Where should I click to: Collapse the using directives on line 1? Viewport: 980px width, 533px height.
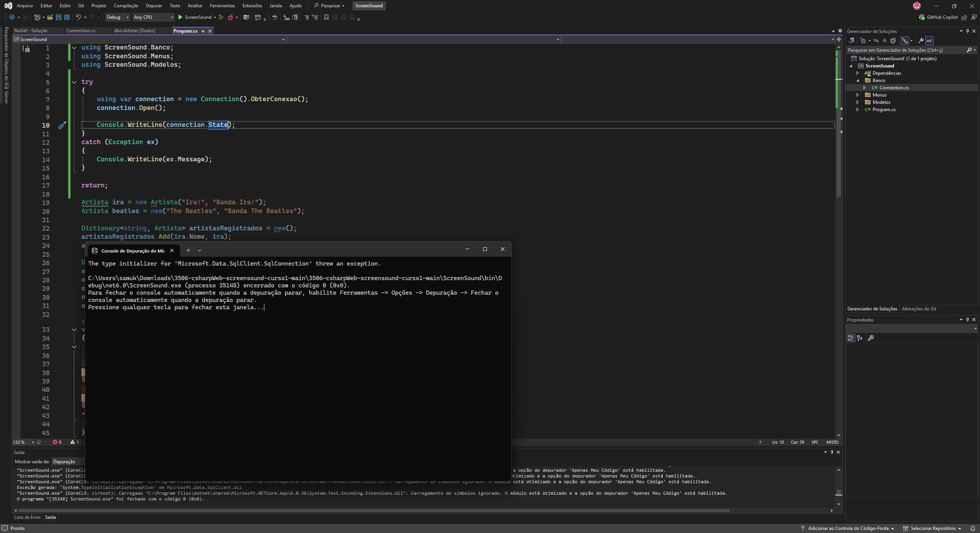74,48
